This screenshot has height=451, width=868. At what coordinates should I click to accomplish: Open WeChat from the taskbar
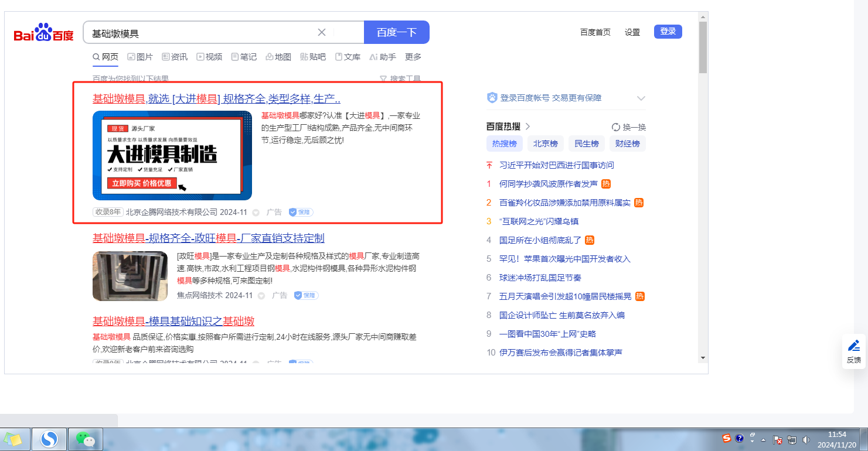coord(86,439)
